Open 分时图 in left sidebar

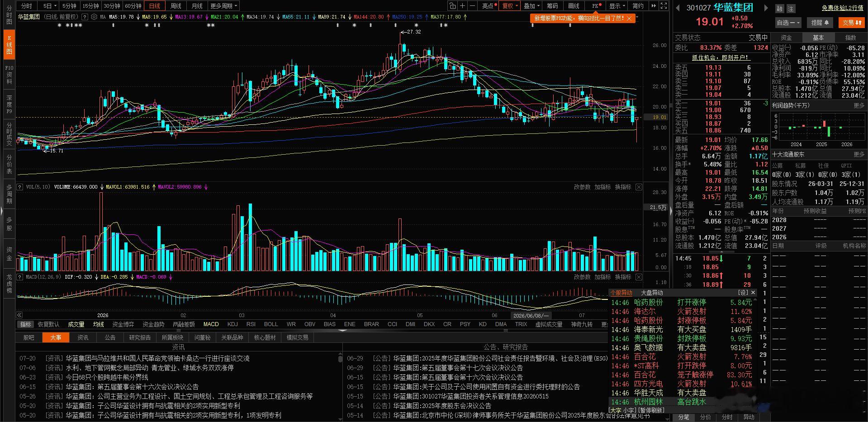pos(9,15)
